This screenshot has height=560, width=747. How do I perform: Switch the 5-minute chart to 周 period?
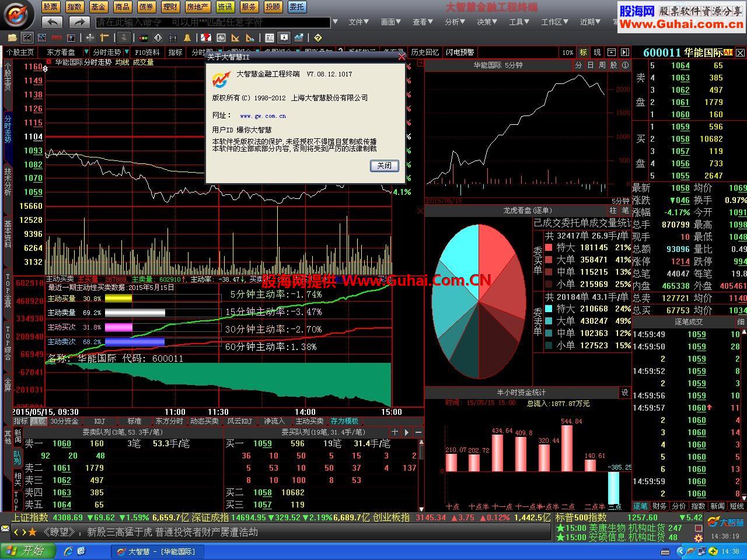(602, 65)
